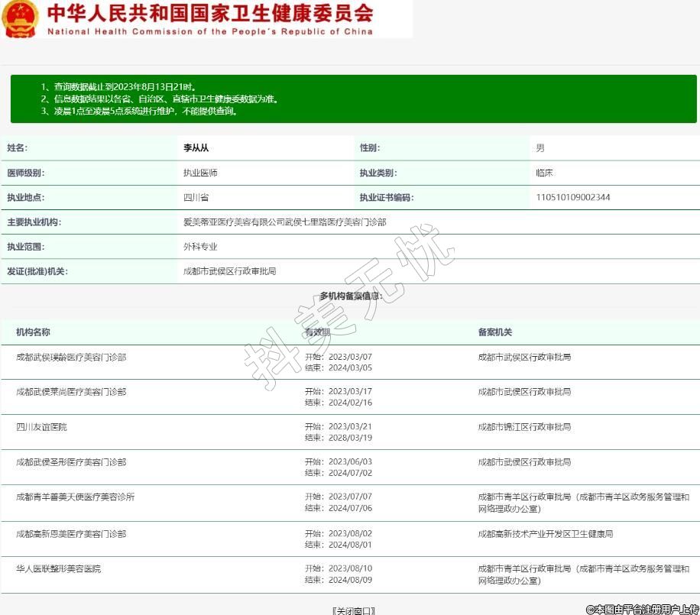Click the 外科专业 practice scope value
This screenshot has width=700, height=615.
(x=200, y=247)
